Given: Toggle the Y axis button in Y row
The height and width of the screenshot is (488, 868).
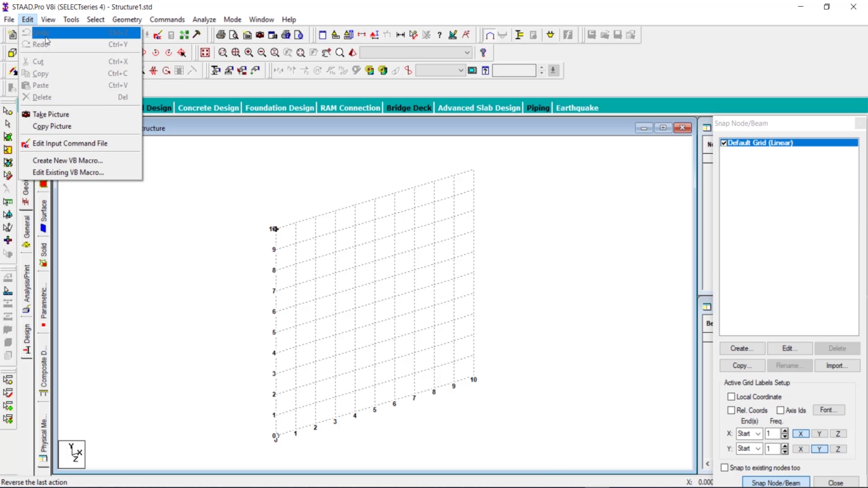Looking at the screenshot, I should 819,449.
